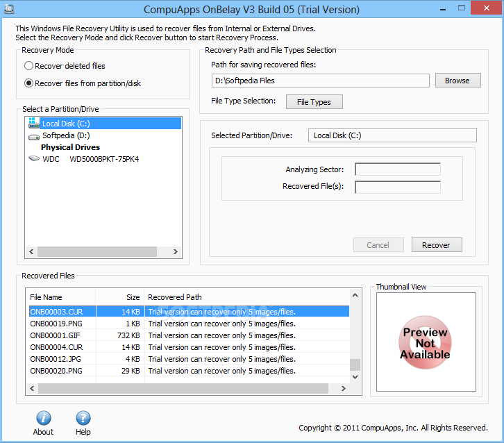Sort by File Name column header
The image size is (504, 443).
60,297
